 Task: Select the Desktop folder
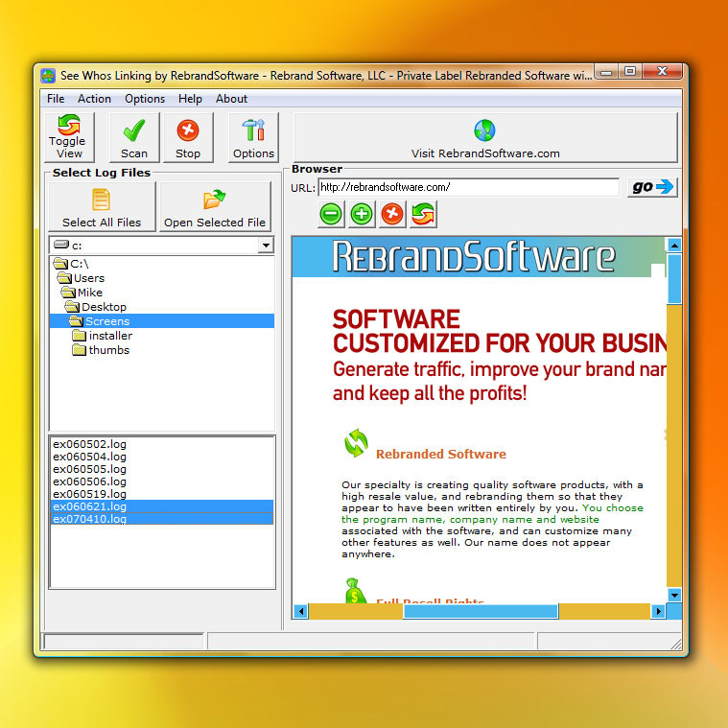click(96, 307)
